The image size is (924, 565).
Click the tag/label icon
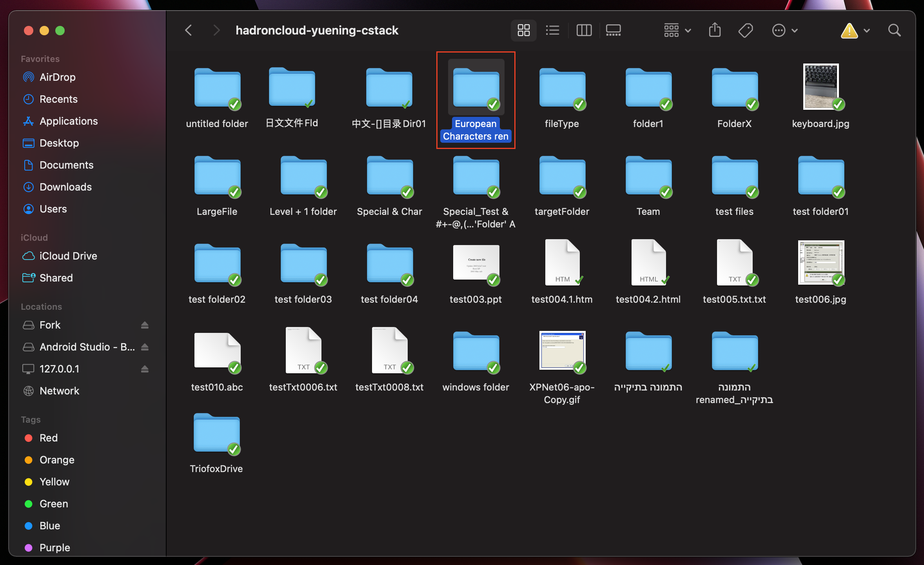click(x=746, y=30)
